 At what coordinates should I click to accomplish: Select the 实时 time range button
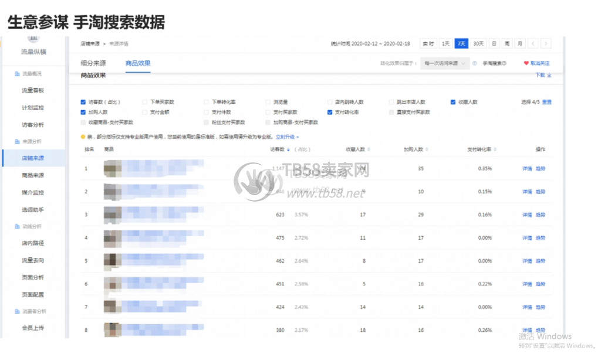428,43
